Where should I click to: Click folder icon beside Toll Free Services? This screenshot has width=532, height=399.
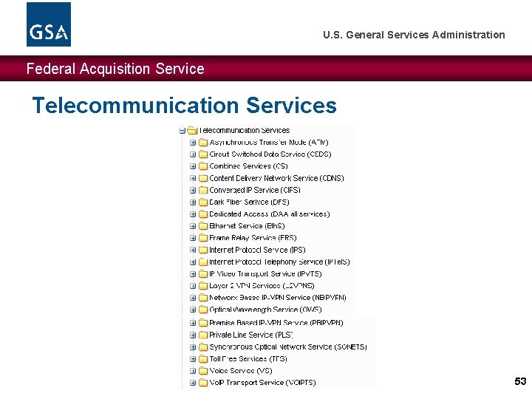pyautogui.click(x=202, y=359)
